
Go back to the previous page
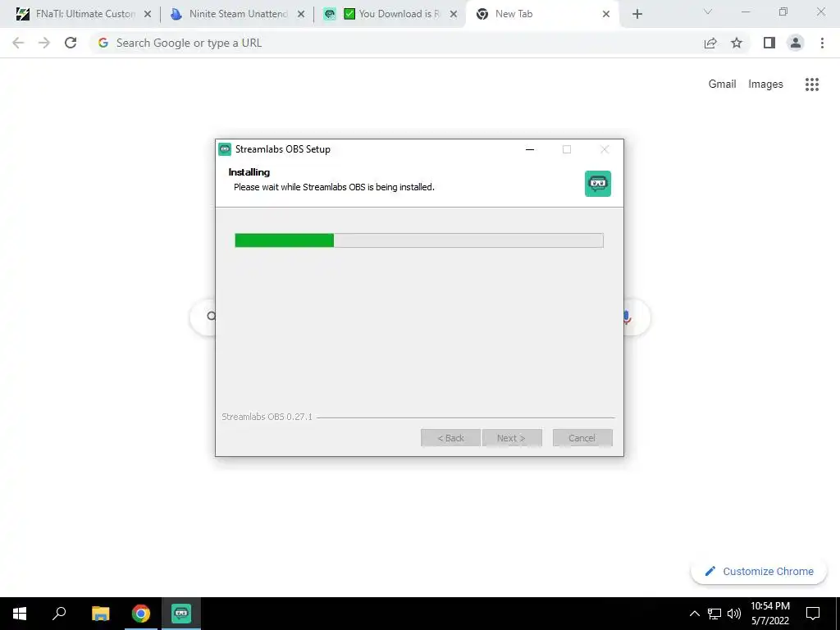pos(18,43)
